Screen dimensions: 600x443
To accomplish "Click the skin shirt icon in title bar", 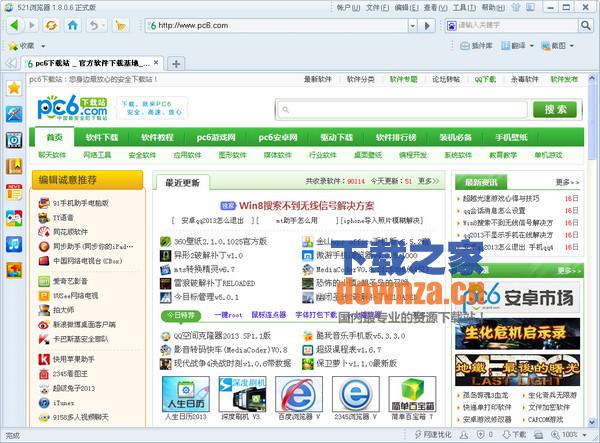I will click(516, 7).
